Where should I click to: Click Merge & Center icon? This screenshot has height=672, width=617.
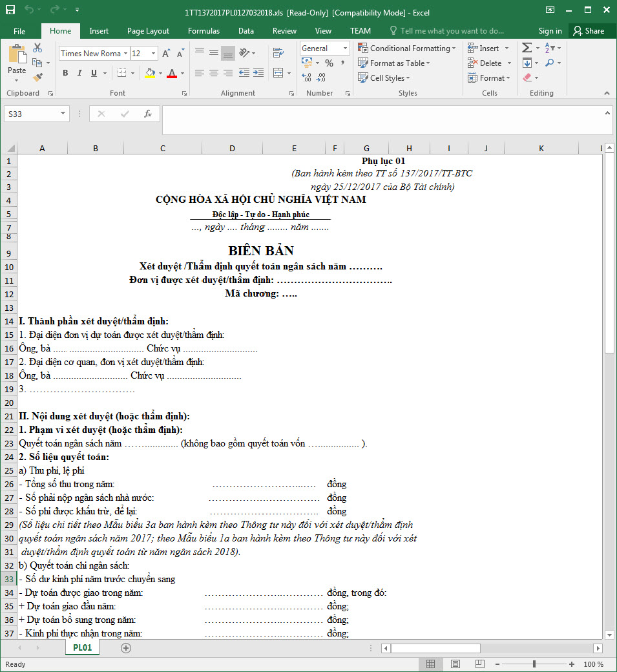click(x=278, y=73)
